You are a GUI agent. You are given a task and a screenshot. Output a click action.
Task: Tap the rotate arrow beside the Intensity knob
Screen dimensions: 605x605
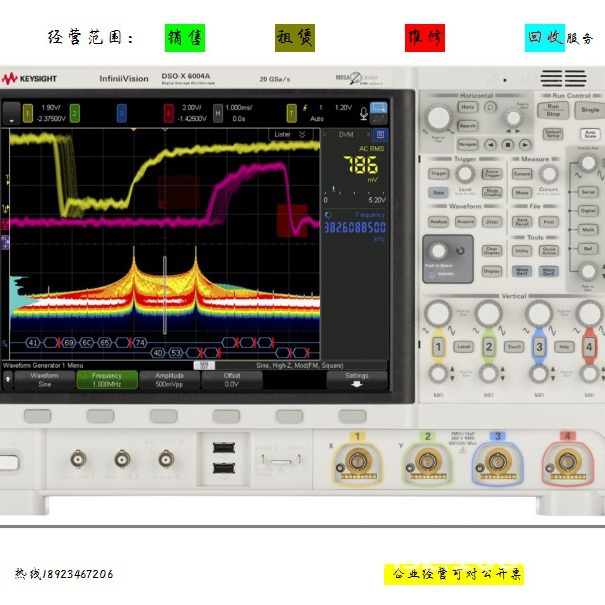coord(460,251)
